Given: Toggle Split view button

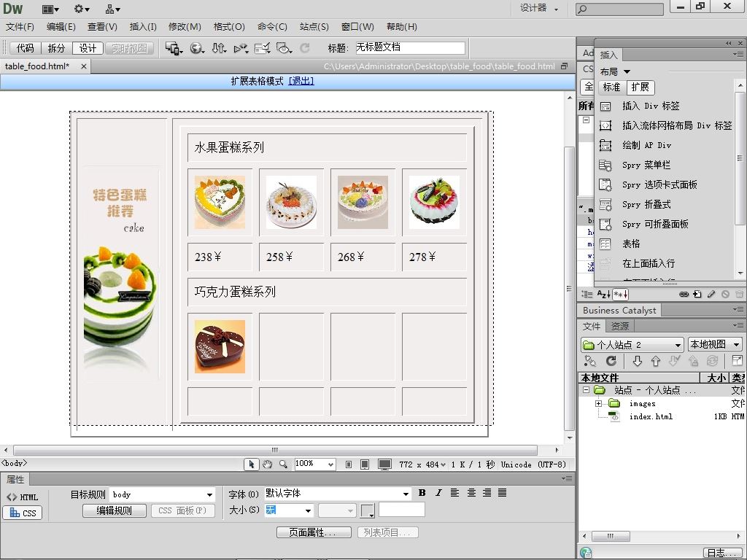Looking at the screenshot, I should [56, 48].
